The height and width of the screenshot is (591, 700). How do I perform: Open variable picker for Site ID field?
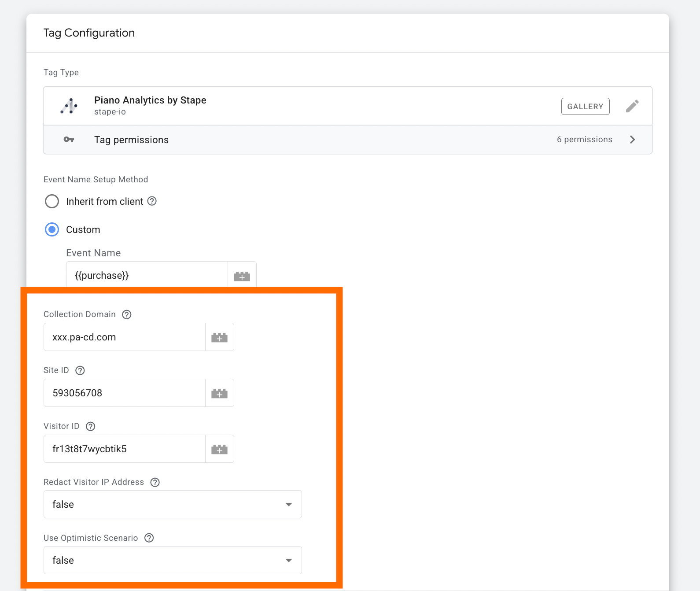coord(219,393)
